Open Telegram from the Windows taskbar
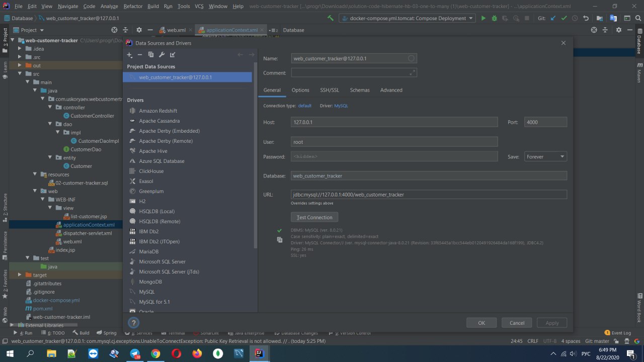This screenshot has height=362, width=644. tap(135, 353)
